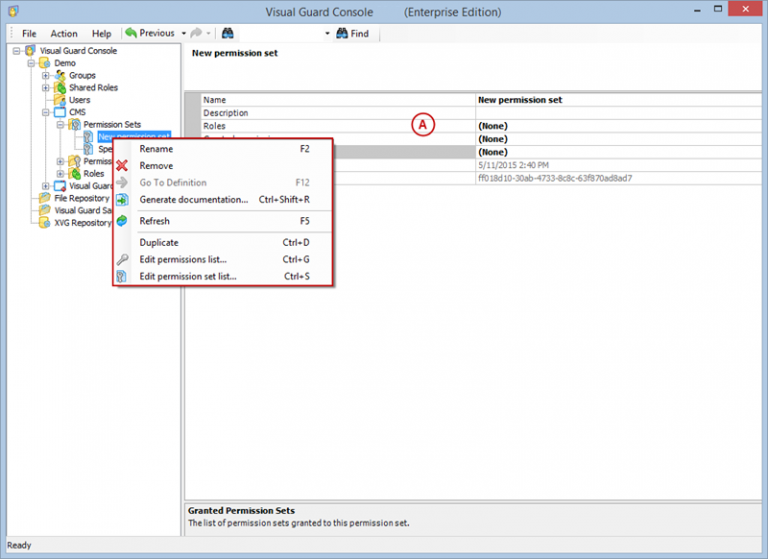
Task: Open the search box dropdown arrow
Action: coord(327,33)
